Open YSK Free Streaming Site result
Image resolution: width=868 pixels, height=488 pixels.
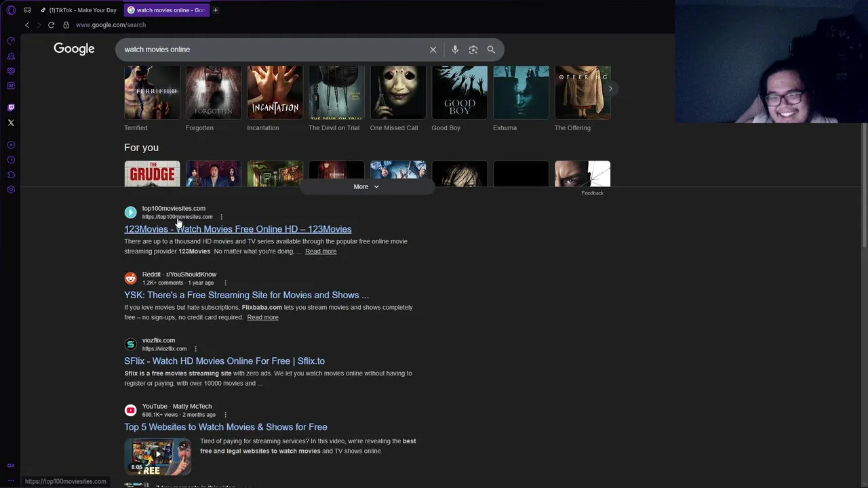246,295
